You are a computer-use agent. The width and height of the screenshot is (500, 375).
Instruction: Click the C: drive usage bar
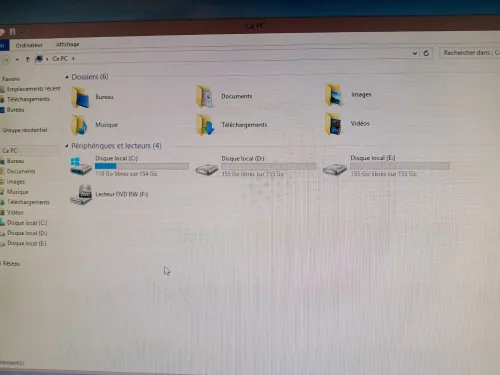coord(142,166)
